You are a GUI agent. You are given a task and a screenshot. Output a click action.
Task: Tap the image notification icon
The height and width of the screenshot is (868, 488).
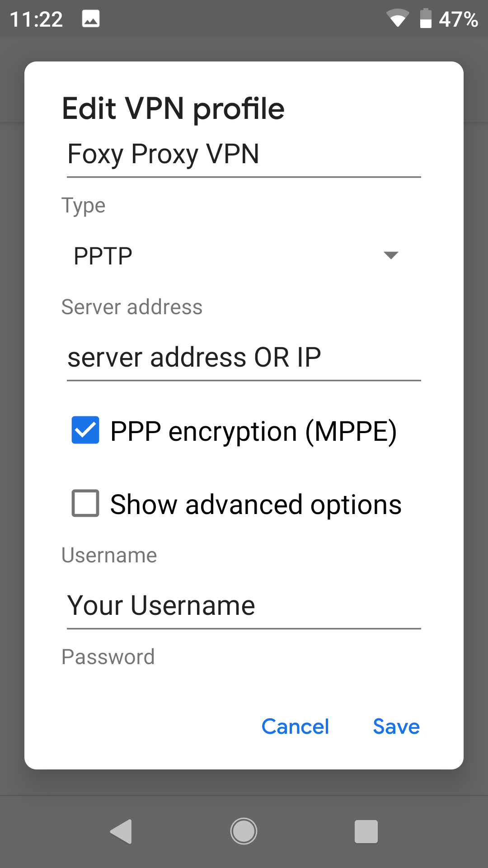(91, 19)
